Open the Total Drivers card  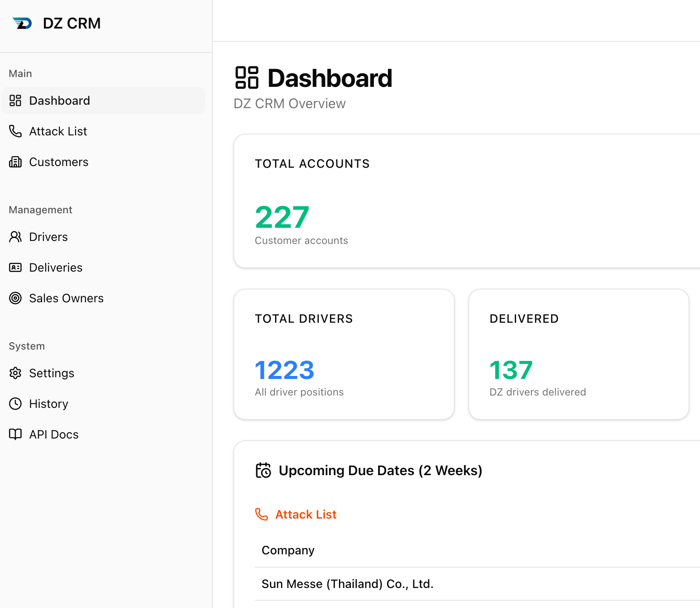coord(344,354)
